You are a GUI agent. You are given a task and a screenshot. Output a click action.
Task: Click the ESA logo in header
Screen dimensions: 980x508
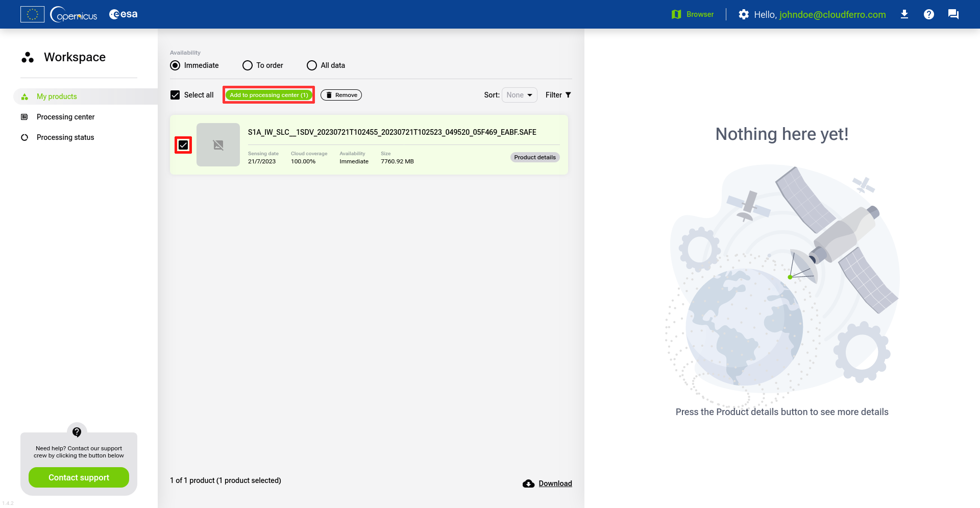(x=124, y=14)
